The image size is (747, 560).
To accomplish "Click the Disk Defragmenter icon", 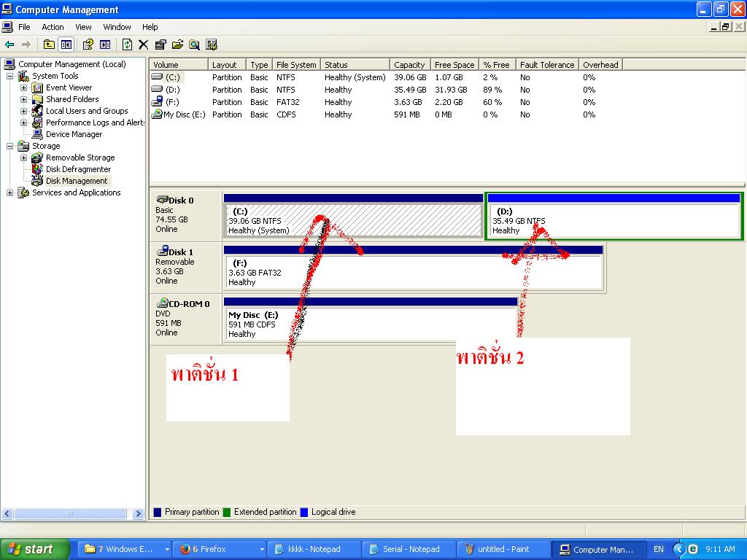I will point(37,169).
